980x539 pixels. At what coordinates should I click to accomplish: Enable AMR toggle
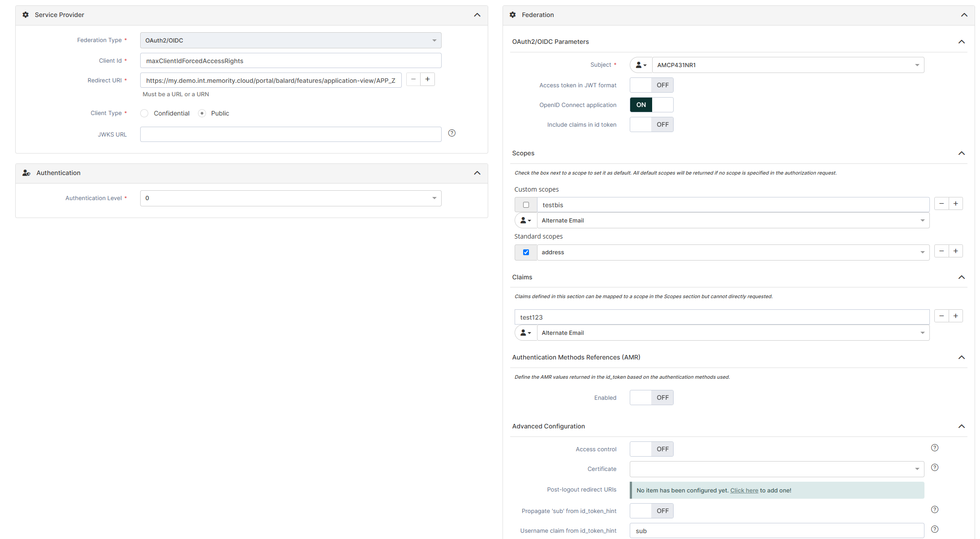(652, 398)
